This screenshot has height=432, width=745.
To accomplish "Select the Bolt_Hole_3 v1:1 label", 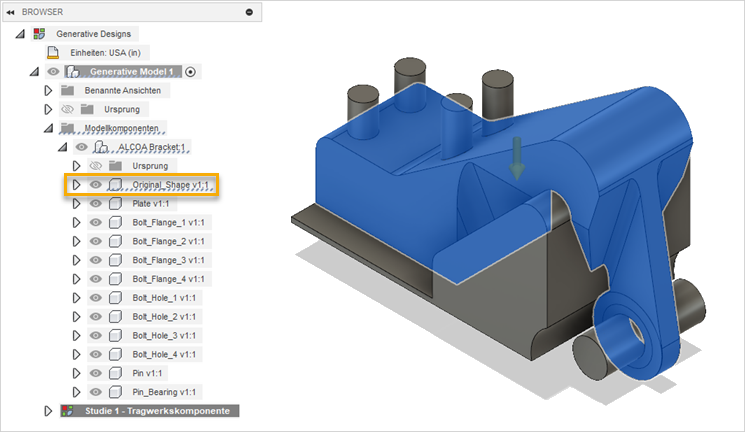I will point(164,336).
